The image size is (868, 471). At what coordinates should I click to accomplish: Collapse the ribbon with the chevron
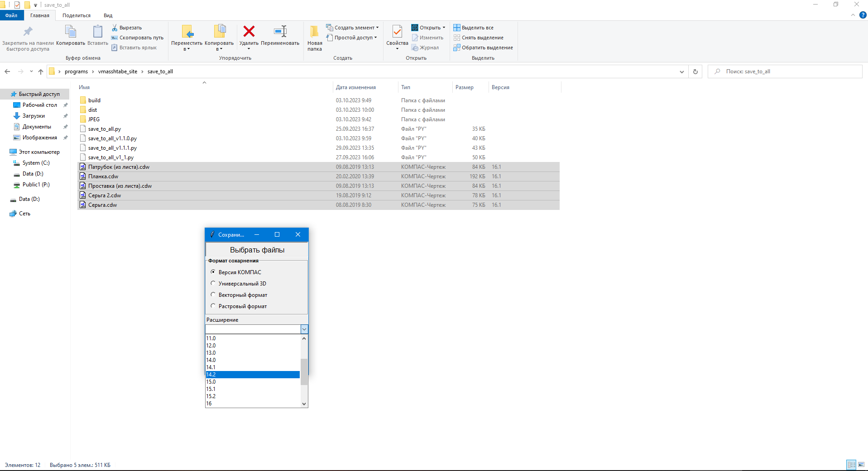click(x=853, y=15)
